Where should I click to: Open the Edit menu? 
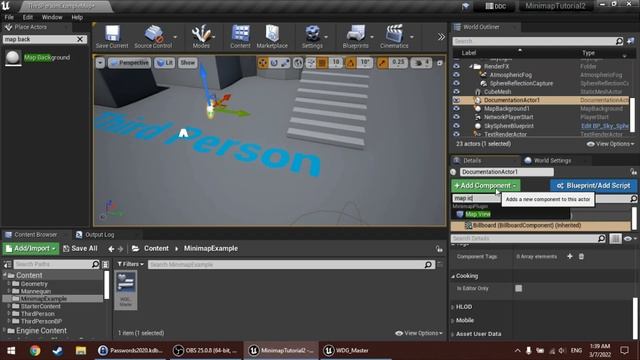click(28, 17)
